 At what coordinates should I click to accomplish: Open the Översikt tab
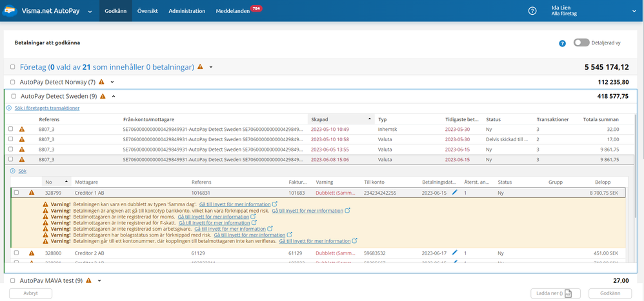coord(147,11)
